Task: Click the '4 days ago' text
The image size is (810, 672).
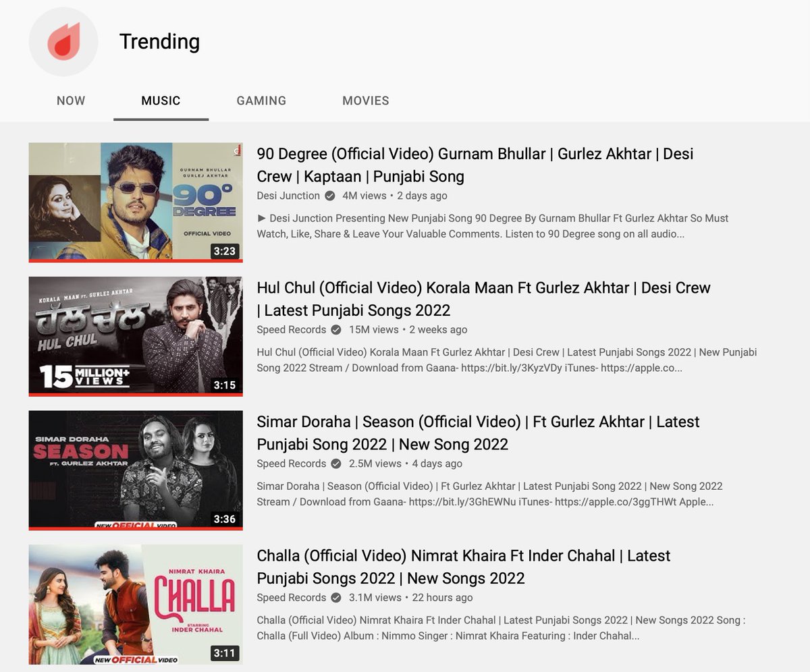Action: pyautogui.click(x=437, y=464)
